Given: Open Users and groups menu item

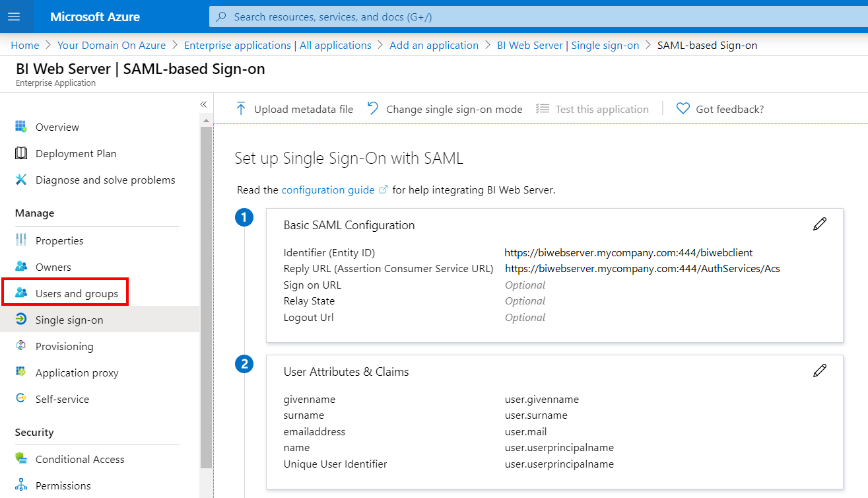Looking at the screenshot, I should [77, 293].
